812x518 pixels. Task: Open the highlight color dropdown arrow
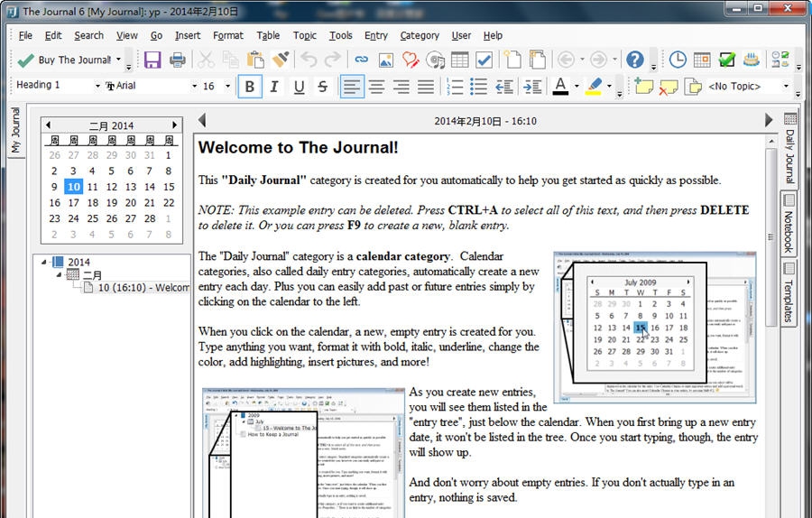coord(609,86)
